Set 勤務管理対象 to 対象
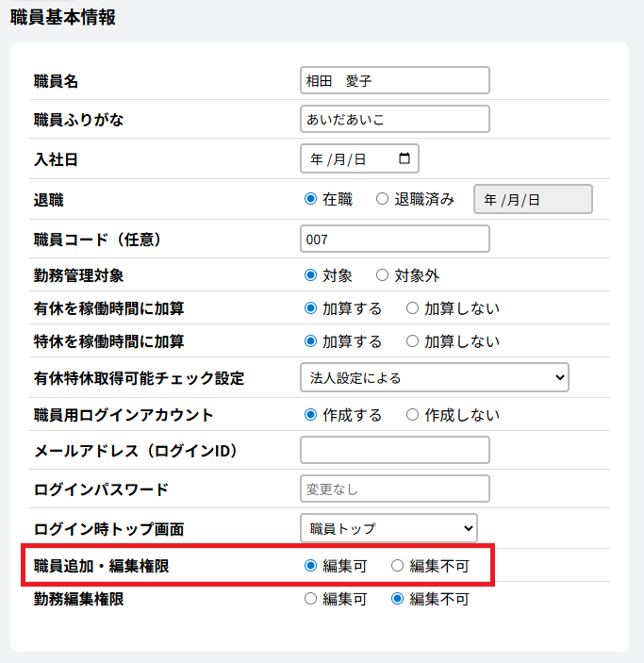644x663 pixels. [x=310, y=276]
